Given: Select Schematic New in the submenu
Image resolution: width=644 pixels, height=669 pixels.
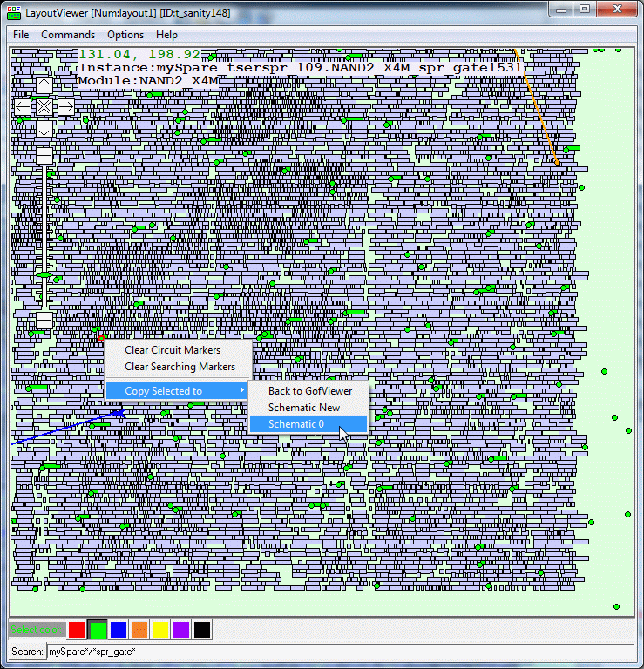Looking at the screenshot, I should (304, 408).
